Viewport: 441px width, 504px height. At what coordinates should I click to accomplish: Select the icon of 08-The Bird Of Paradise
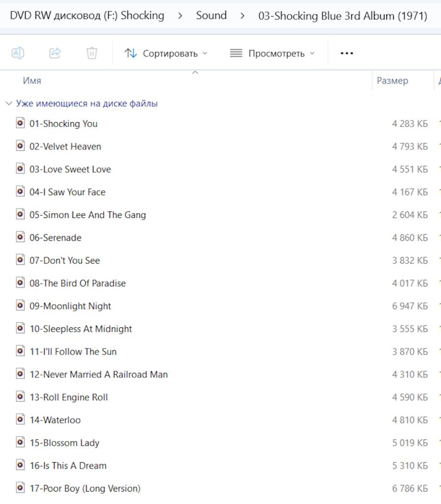point(20,283)
